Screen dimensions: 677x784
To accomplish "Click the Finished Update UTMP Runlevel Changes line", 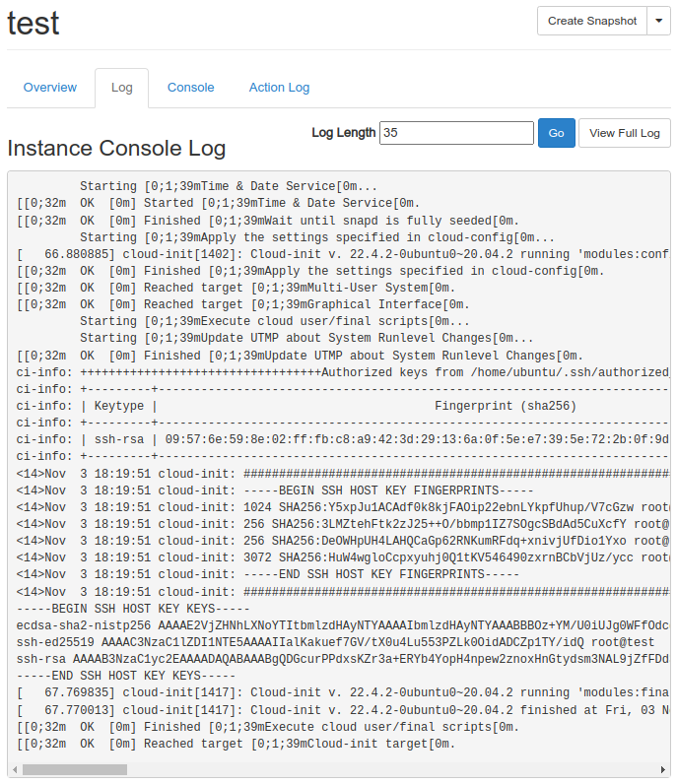I will click(300, 356).
